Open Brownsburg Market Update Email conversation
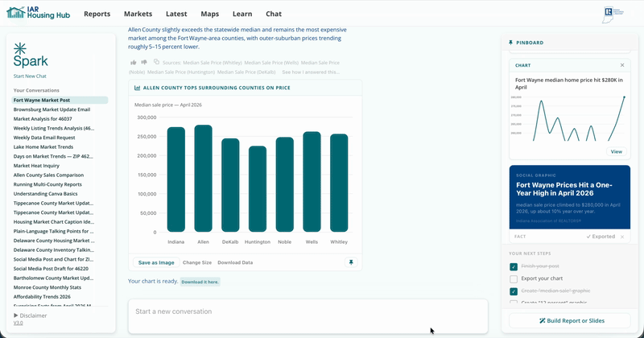The height and width of the screenshot is (338, 644). pyautogui.click(x=52, y=109)
